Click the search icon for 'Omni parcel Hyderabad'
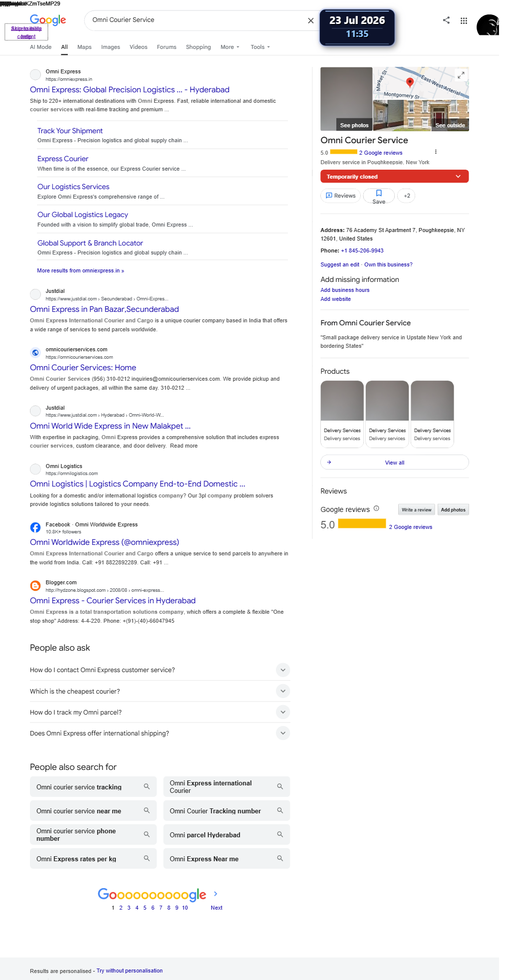The width and height of the screenshot is (505, 980). pyautogui.click(x=280, y=834)
